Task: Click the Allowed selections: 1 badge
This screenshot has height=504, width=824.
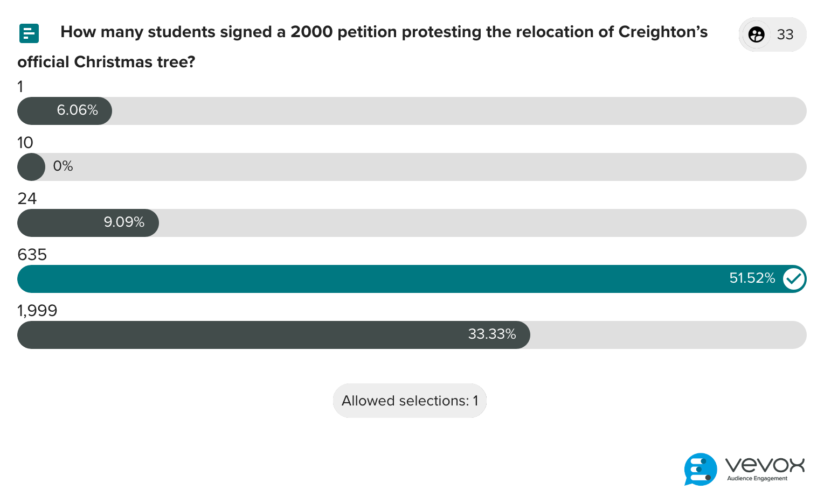Action: point(410,401)
